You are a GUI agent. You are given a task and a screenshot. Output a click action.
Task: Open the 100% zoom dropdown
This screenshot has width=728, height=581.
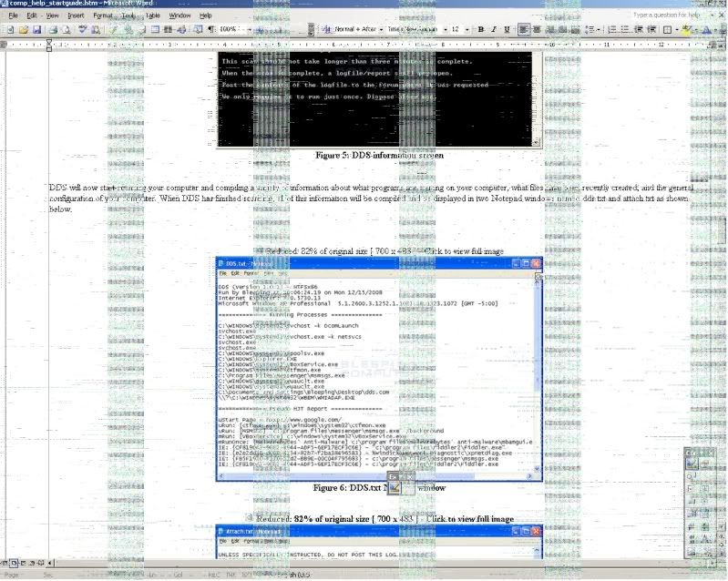coord(250,30)
